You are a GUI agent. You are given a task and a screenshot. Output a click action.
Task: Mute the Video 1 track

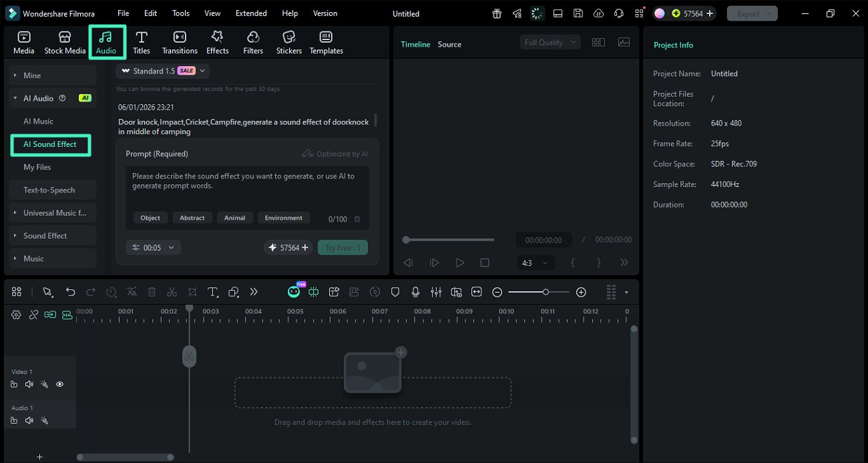29,384
